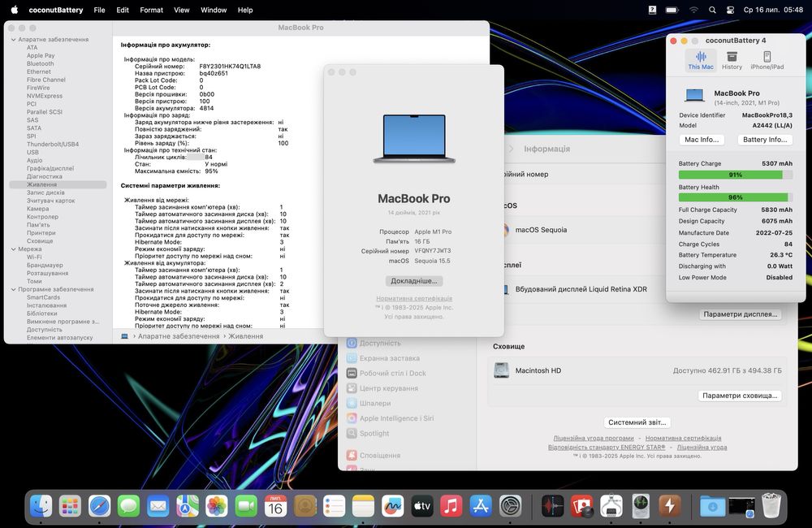Collapse the Мережа tree section

click(14, 249)
